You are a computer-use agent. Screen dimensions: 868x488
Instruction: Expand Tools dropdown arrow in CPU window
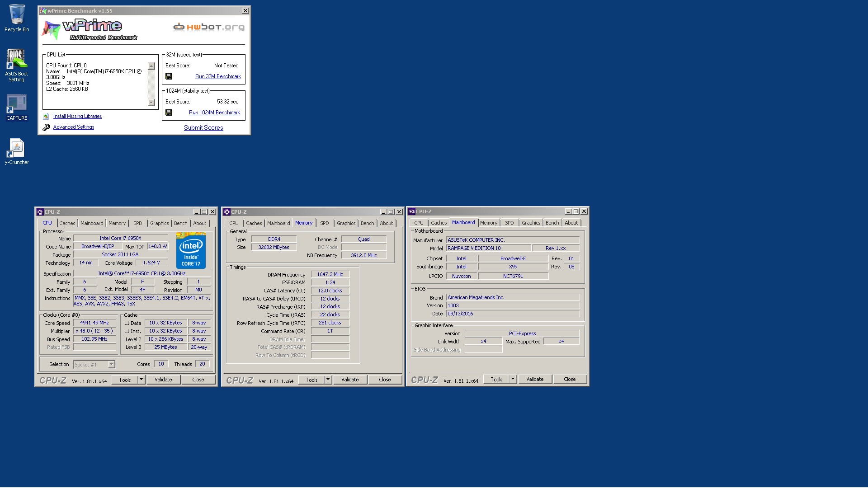click(x=142, y=380)
